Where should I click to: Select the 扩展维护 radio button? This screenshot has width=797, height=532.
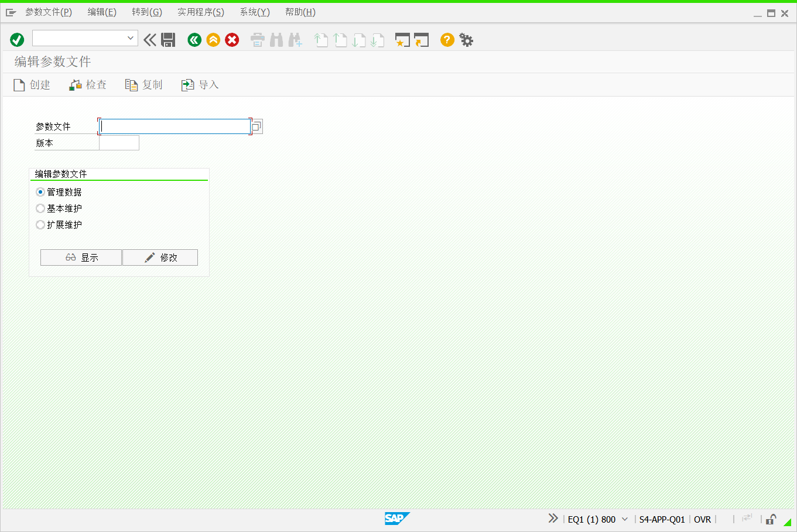[40, 225]
